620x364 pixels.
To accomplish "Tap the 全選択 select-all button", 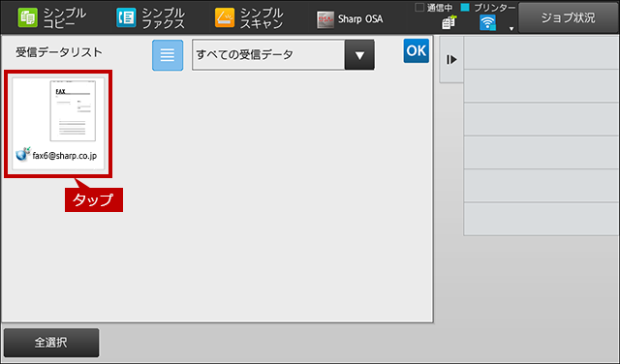I will (51, 343).
